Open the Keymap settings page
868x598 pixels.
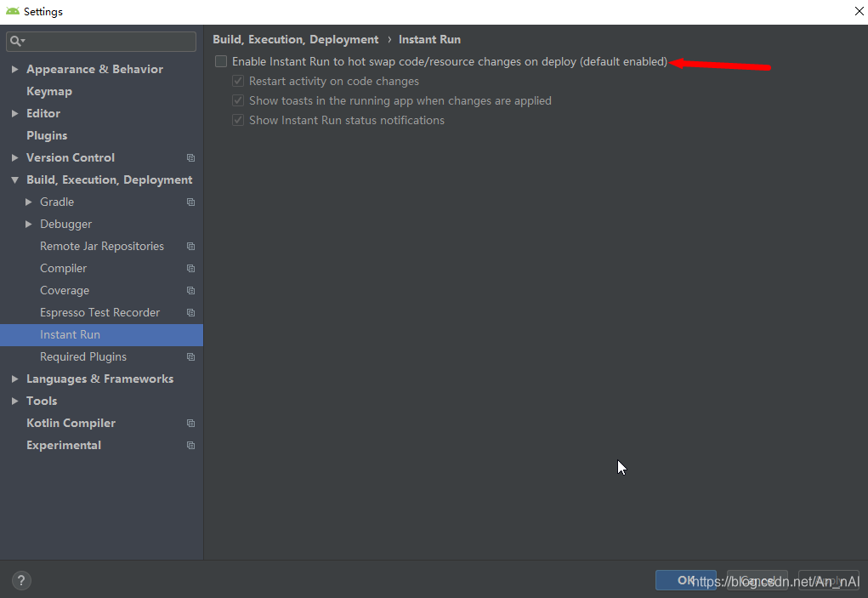[49, 91]
